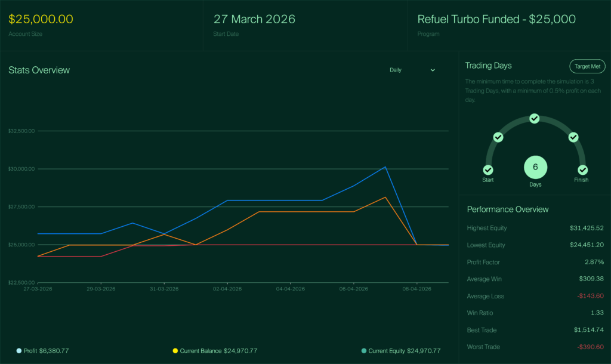Screen dimensions: 611x364
Task: Select the Stats Overview heading
Action: pyautogui.click(x=39, y=70)
